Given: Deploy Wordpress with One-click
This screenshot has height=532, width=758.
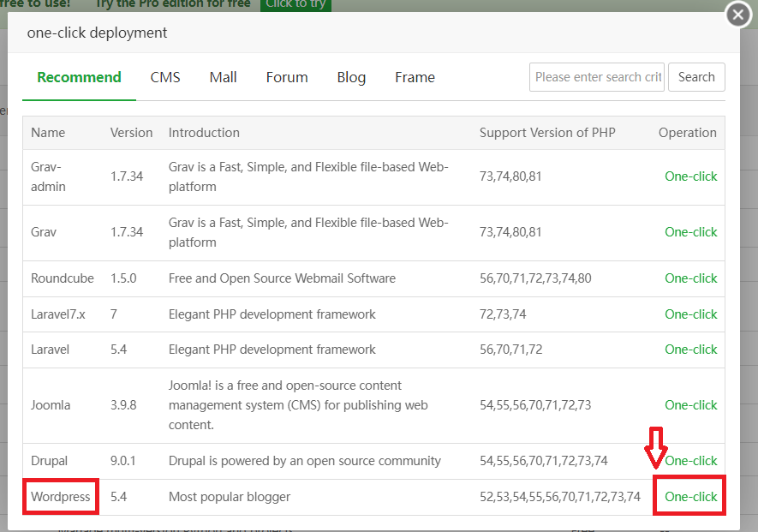Looking at the screenshot, I should coord(690,497).
